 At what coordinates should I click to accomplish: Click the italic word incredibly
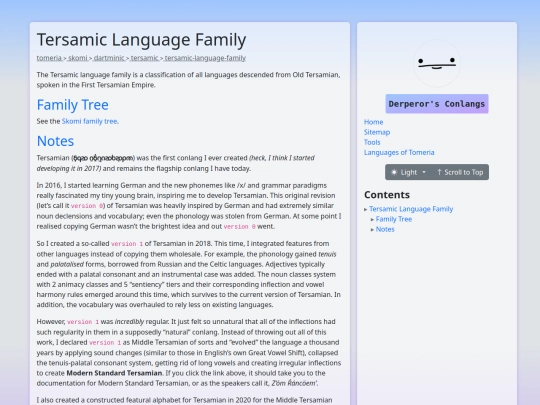[x=129, y=322]
